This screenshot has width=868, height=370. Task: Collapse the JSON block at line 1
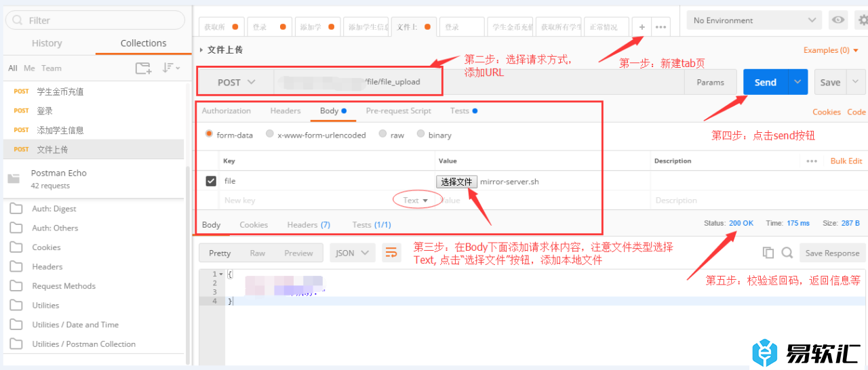[221, 274]
